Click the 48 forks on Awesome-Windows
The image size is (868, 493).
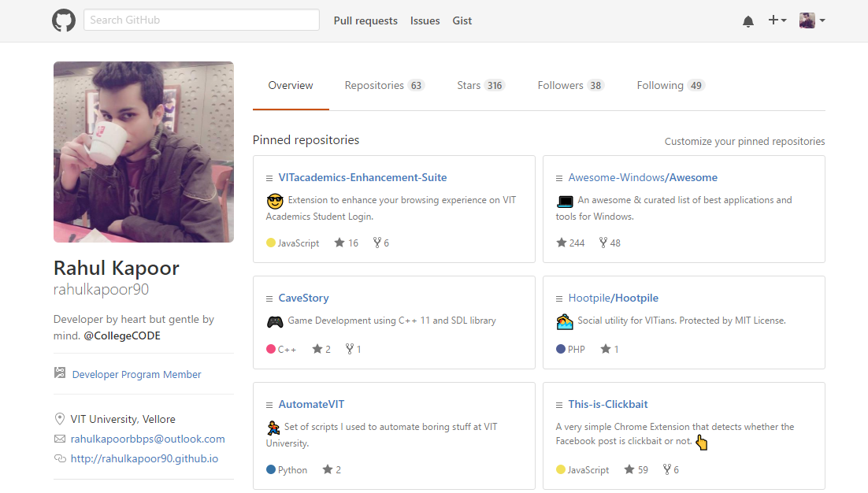[610, 243]
